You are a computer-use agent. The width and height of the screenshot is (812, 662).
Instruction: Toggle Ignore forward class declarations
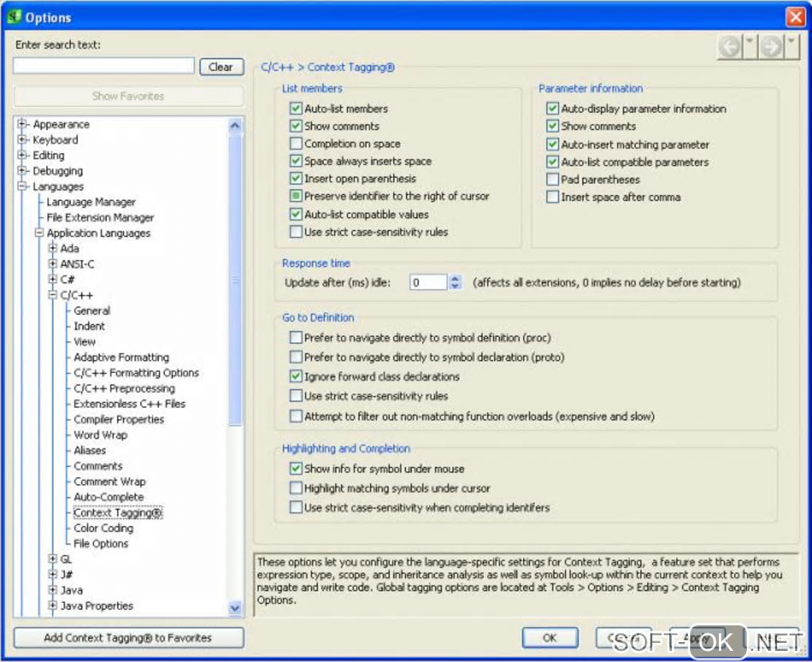(295, 376)
